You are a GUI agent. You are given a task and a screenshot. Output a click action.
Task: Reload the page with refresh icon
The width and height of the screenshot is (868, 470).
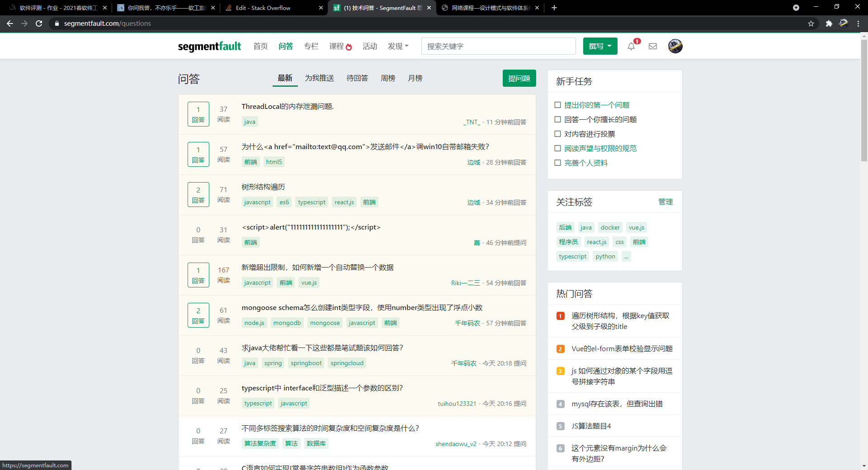39,23
